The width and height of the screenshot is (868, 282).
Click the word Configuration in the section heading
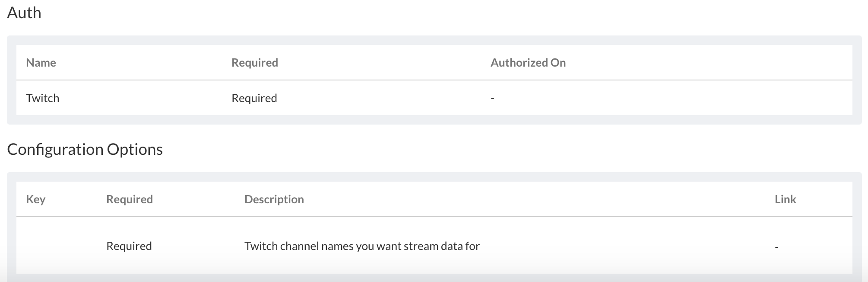55,150
